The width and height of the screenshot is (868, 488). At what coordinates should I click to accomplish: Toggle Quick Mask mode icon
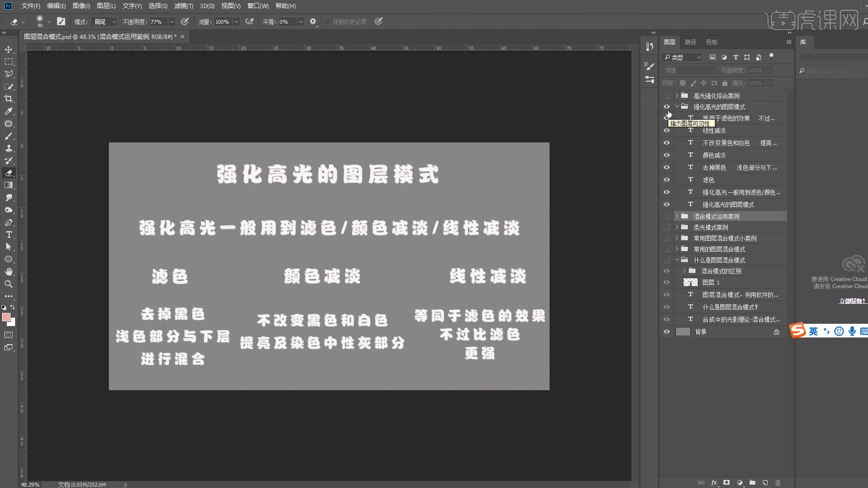click(9, 335)
